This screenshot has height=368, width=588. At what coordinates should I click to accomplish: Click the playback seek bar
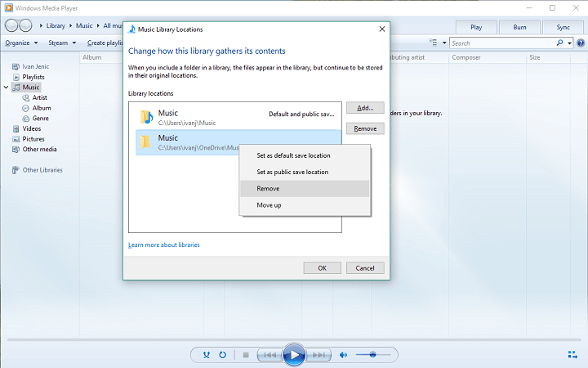(x=294, y=339)
